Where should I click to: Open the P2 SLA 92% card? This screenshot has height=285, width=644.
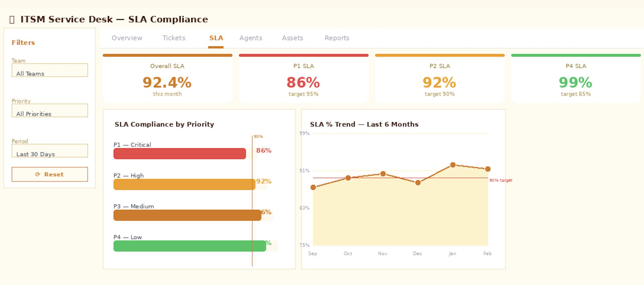pyautogui.click(x=440, y=79)
